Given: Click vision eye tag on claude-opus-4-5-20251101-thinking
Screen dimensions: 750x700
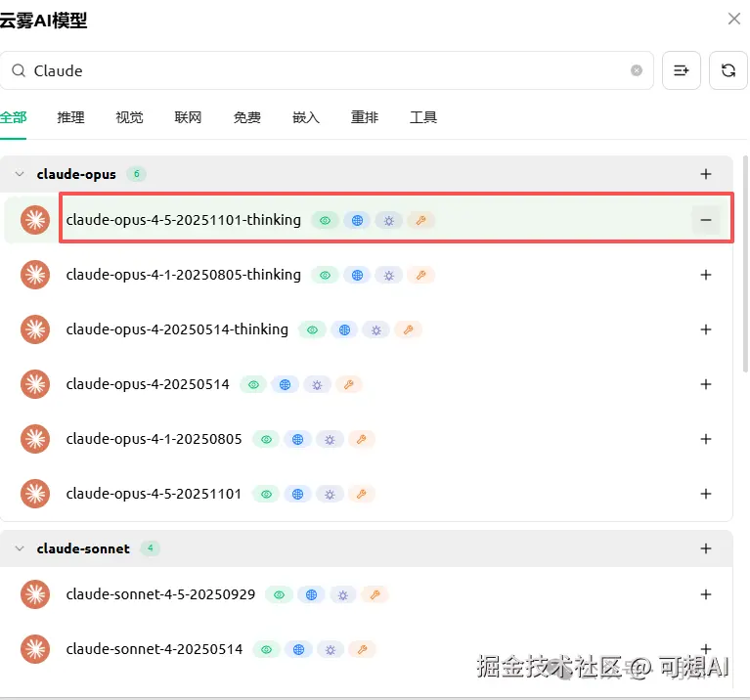Looking at the screenshot, I should pyautogui.click(x=325, y=220).
